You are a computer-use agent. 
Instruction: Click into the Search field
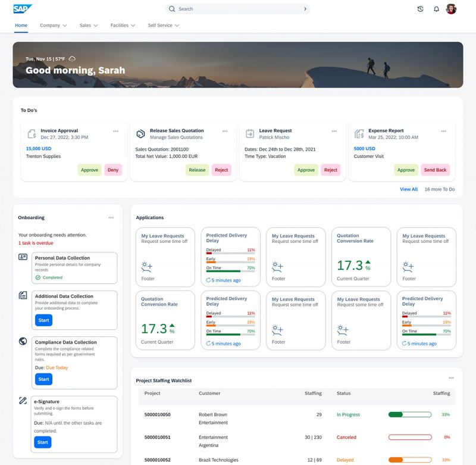[238, 9]
